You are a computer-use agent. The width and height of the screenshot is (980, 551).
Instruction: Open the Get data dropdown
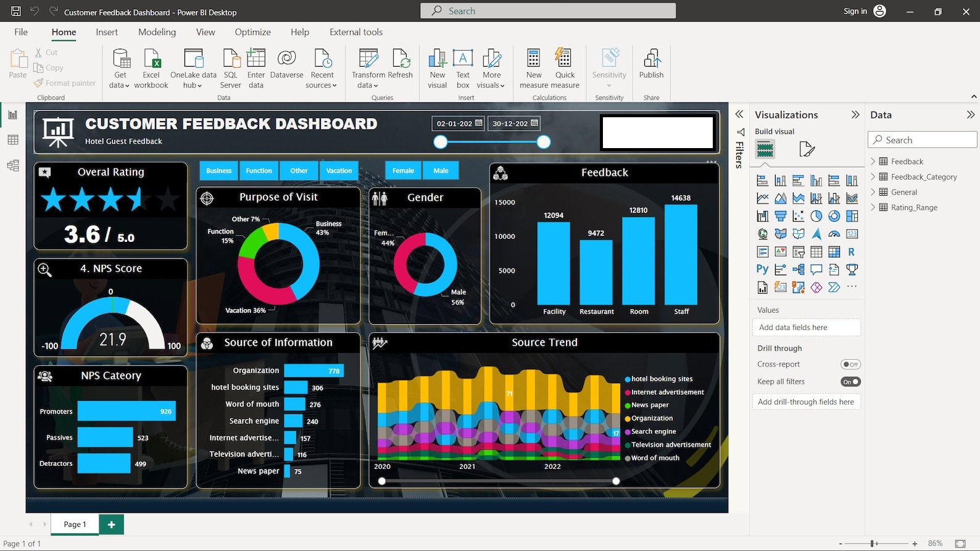pos(120,68)
